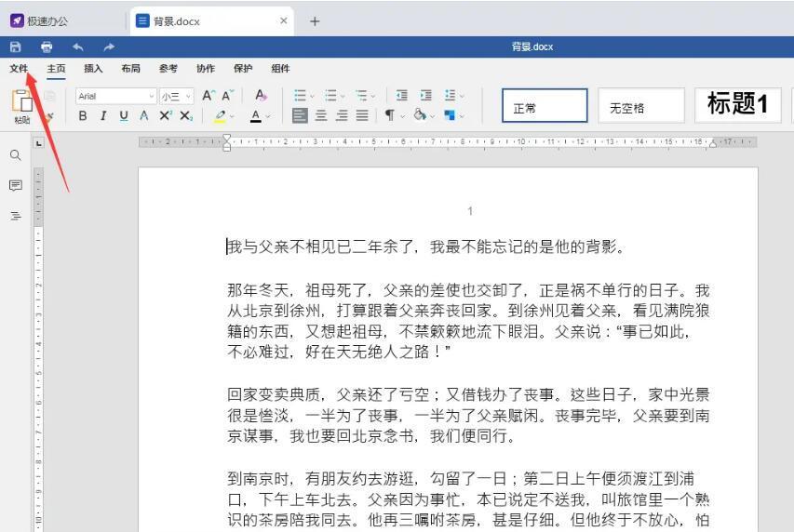Screen dimensions: 794x532
Task: Toggle Bold formatting
Action: point(83,116)
